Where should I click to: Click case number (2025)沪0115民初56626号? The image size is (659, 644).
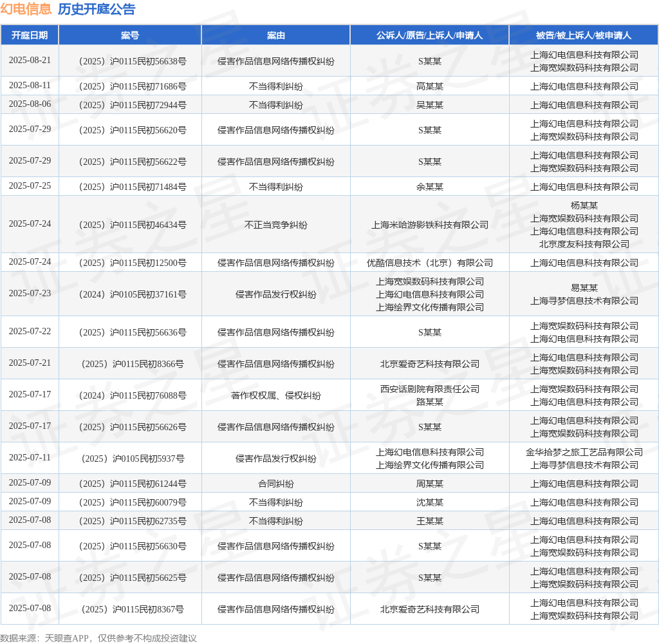(x=133, y=428)
